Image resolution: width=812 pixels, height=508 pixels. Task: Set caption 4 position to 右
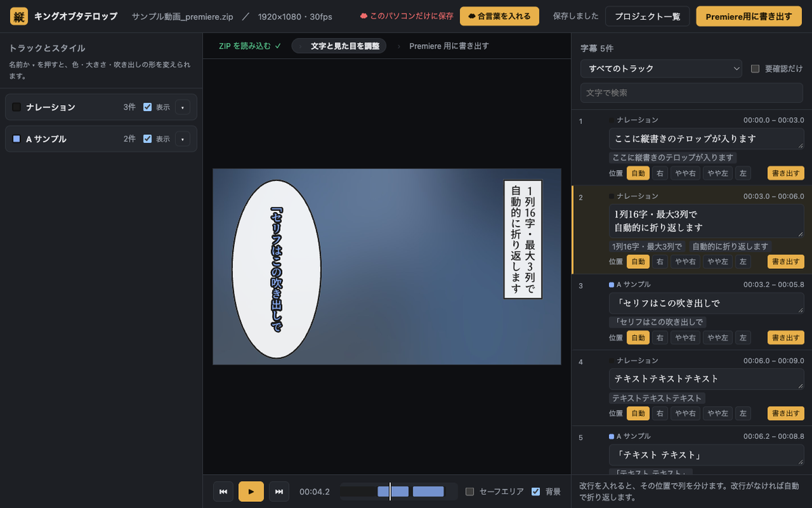(x=660, y=413)
